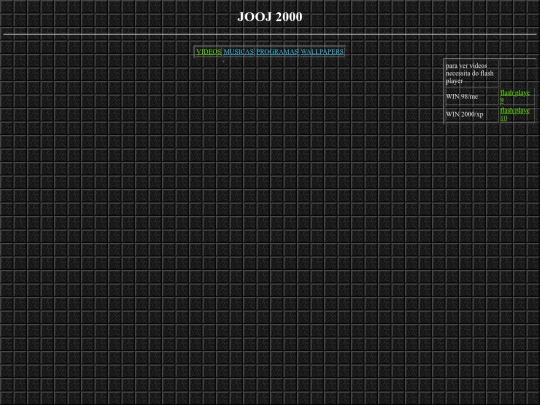Screen dimensions: 540x405
Task: Select the JOOJ 2000 page heading
Action: [270, 17]
